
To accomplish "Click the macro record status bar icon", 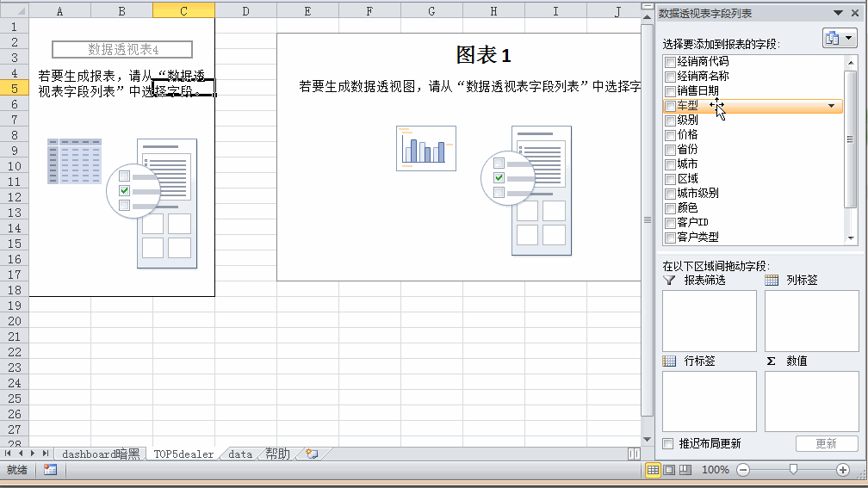I will click(x=50, y=470).
